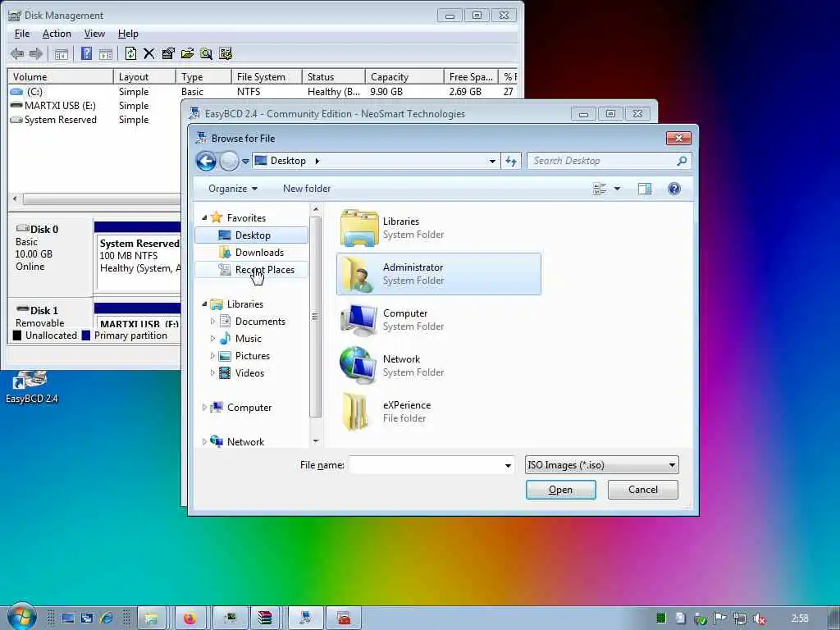Expand the Music library node
840x630 pixels.
click(212, 339)
